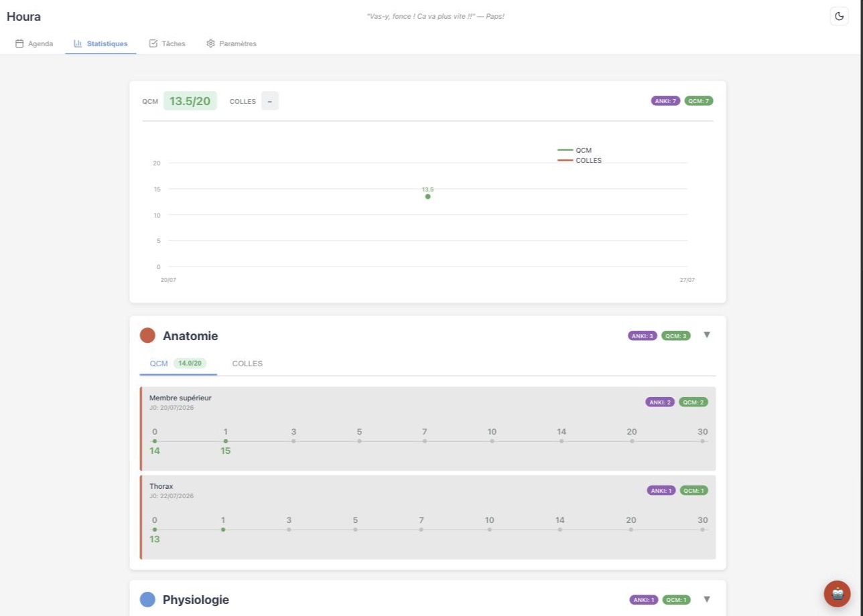Click the ANKI: 1 badge for Physiologie
This screenshot has width=863, height=616.
coord(644,600)
